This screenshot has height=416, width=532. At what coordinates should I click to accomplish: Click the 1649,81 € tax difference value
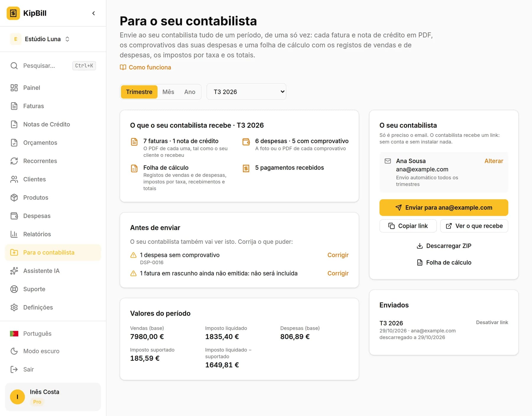tap(222, 365)
